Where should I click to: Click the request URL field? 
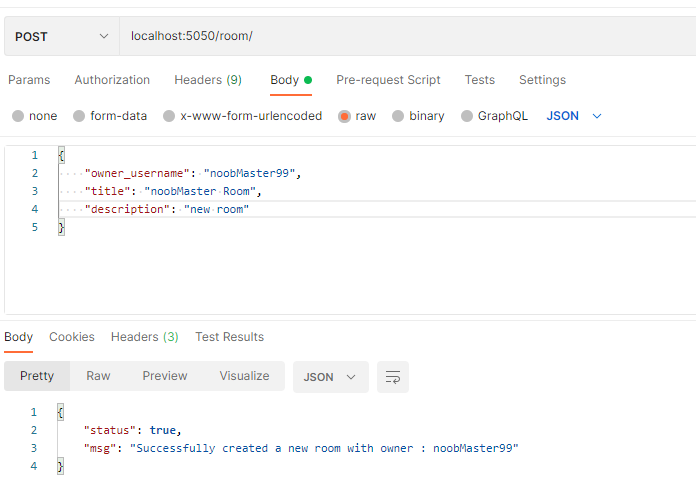(400, 37)
